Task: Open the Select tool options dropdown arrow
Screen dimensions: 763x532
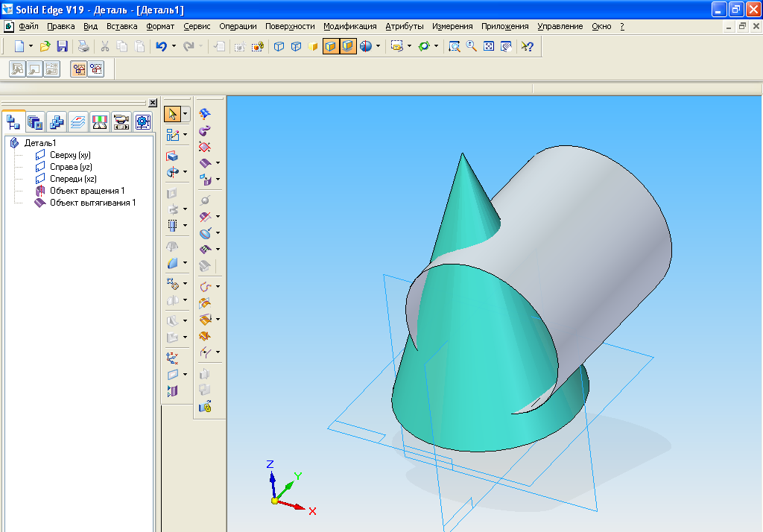Action: 186,115
